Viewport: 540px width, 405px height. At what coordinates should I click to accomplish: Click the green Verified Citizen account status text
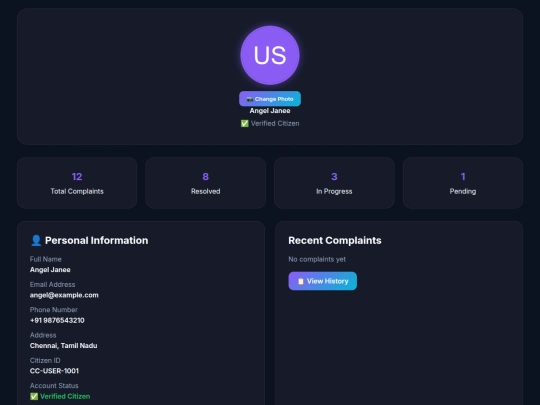tap(65, 396)
